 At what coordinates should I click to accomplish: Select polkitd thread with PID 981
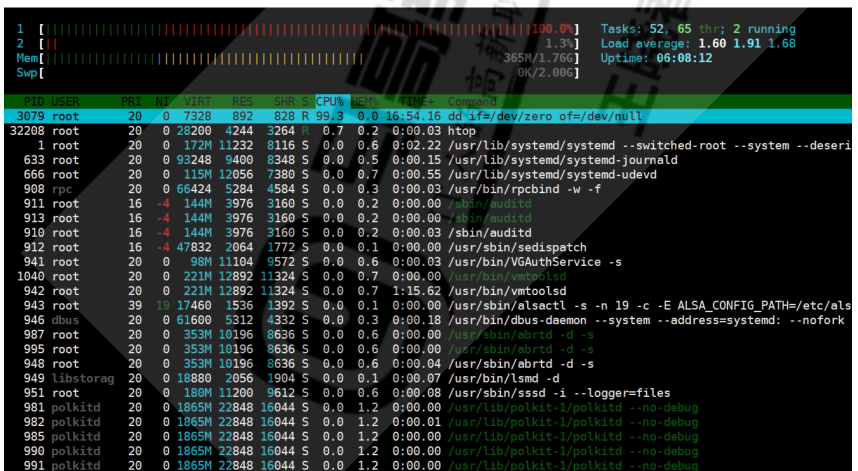[x=428, y=408]
